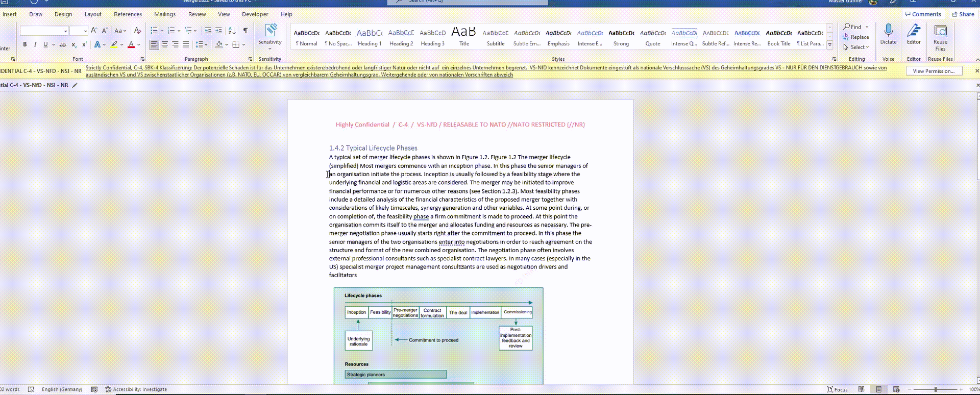Image resolution: width=980 pixels, height=395 pixels.
Task: Click the Lifecycle phases figure
Action: pyautogui.click(x=438, y=336)
